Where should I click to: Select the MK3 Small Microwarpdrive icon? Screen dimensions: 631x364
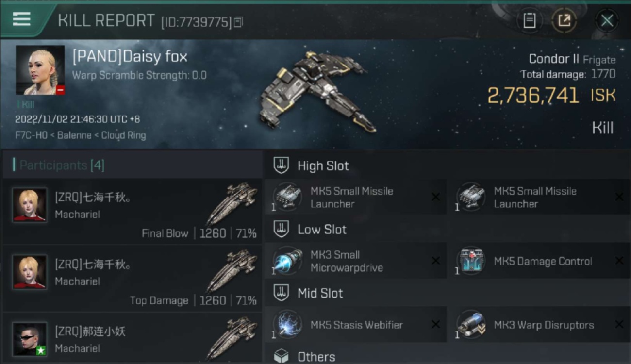(288, 261)
